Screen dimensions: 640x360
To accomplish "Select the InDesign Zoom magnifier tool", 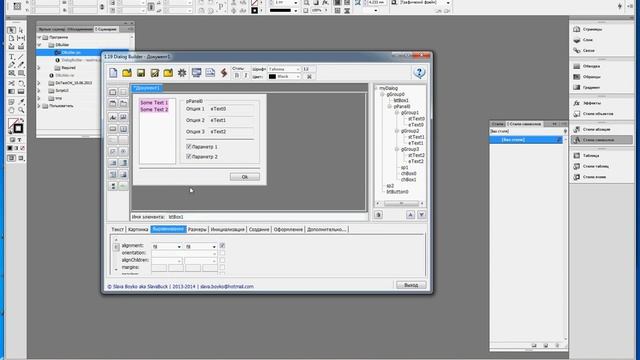I will coord(21,110).
